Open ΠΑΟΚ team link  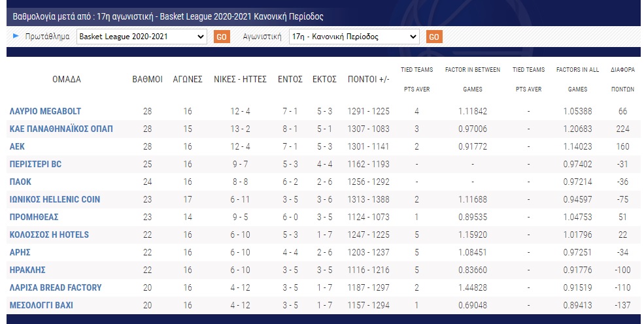click(20, 182)
